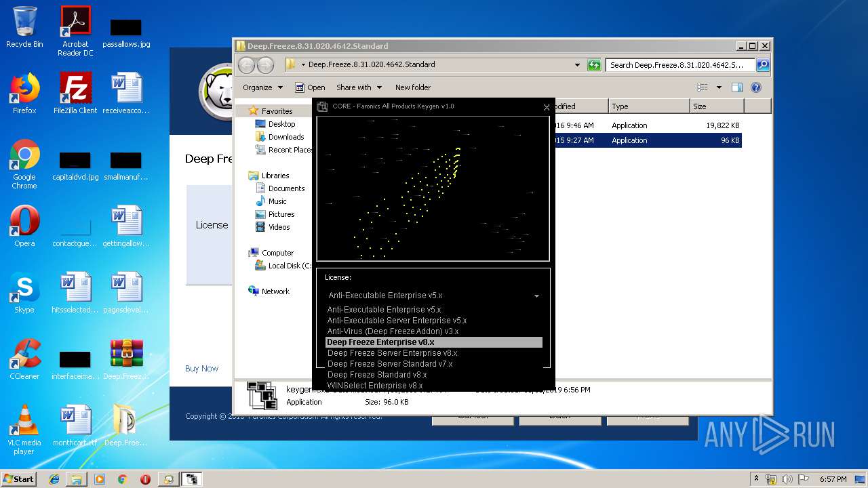
Task: Launch VLC media player shortcut
Action: coord(24,430)
